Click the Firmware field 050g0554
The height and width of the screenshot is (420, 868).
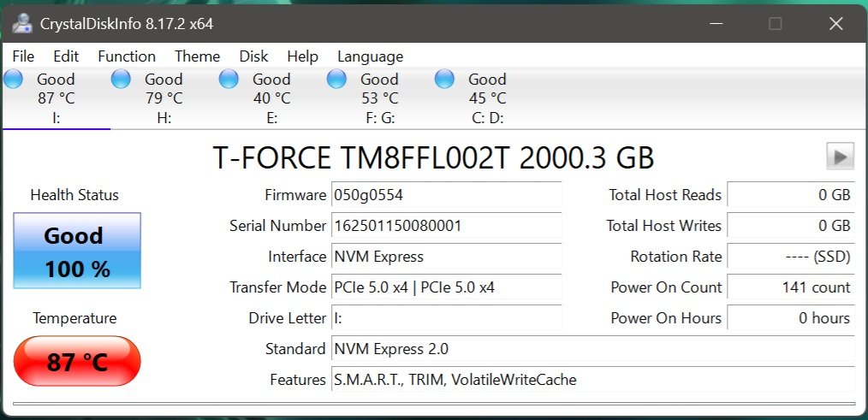coord(447,195)
